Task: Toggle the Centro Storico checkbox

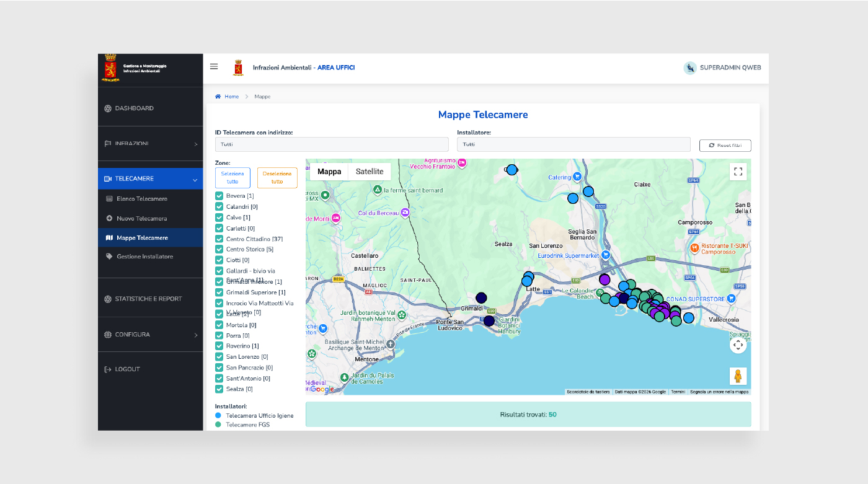Action: coord(219,249)
